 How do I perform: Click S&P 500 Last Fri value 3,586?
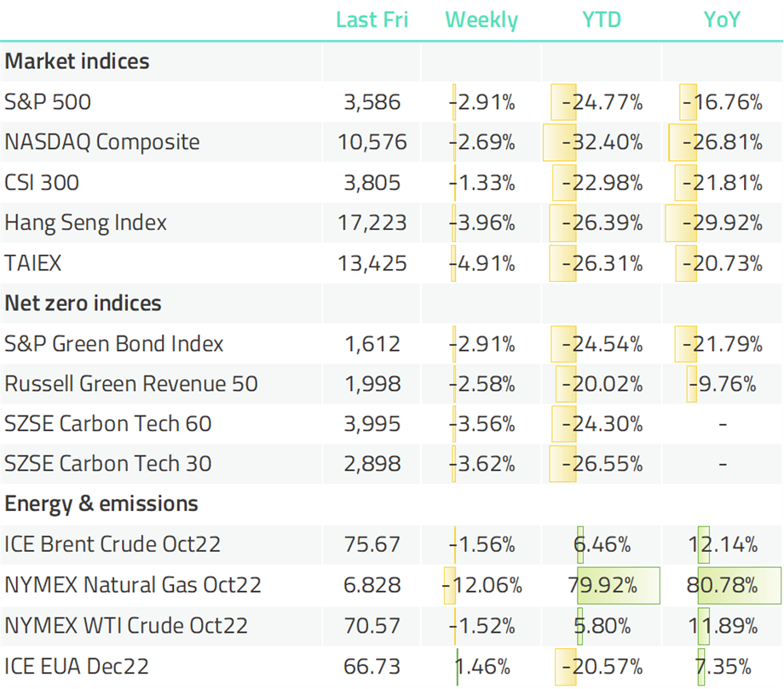click(372, 102)
